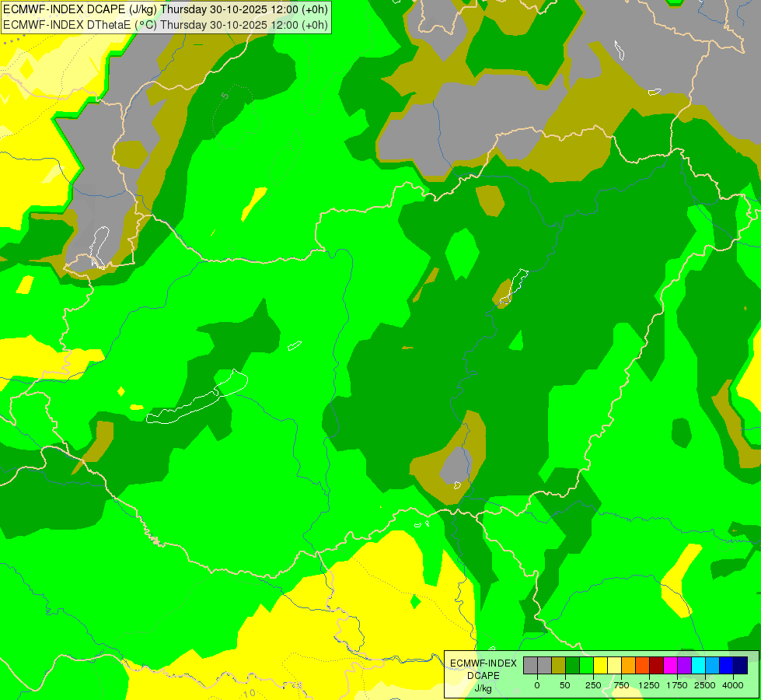
Task: Pick the cyan swatch before 2500
Action: coord(698,666)
